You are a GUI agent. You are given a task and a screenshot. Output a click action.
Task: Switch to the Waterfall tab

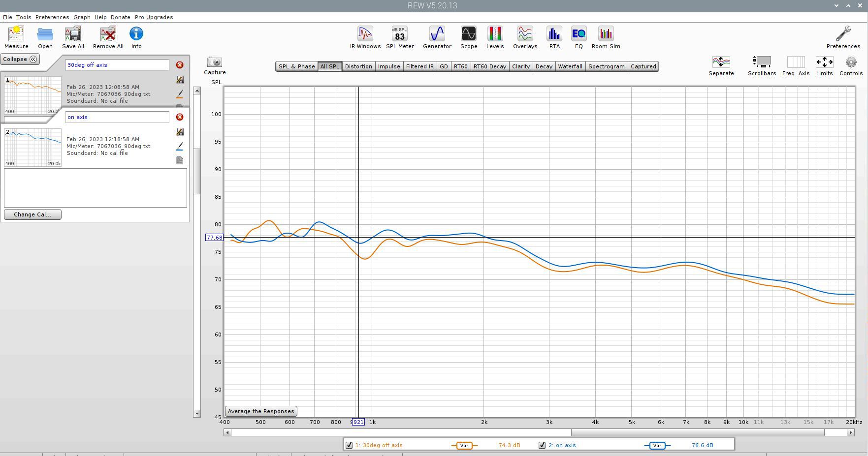tap(570, 66)
